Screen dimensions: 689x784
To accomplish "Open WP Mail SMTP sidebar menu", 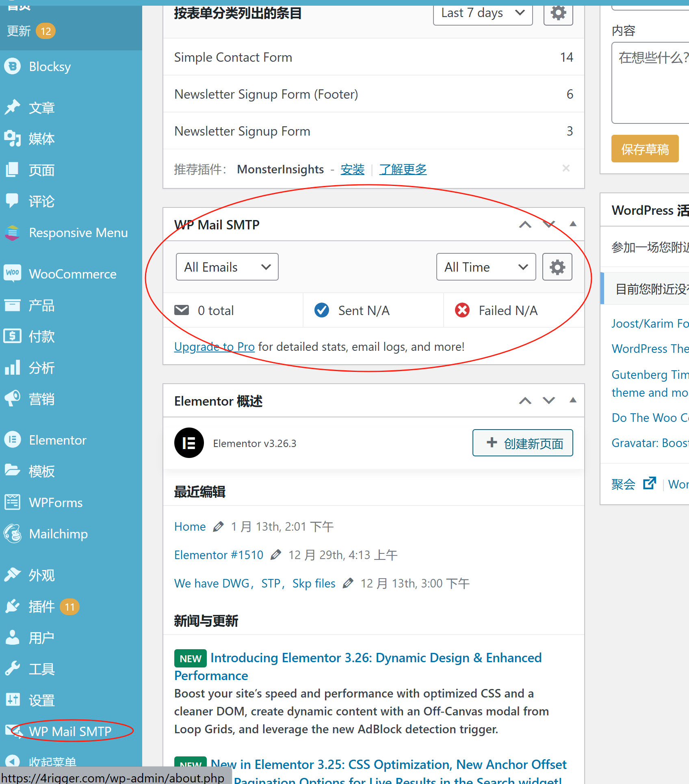I will (x=71, y=732).
